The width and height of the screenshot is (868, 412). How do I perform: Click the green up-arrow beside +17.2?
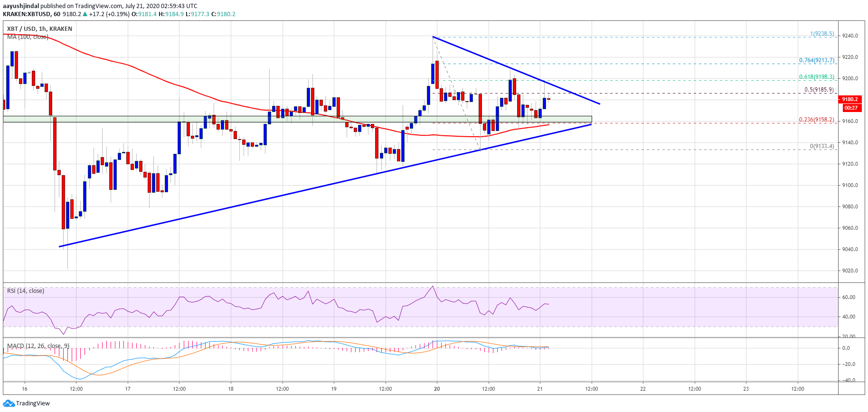tap(85, 14)
